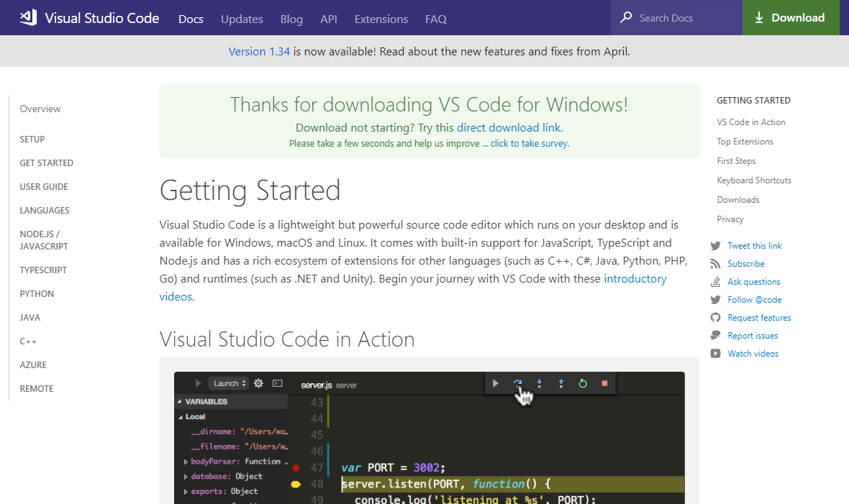Open the TYPESCRIPT sidebar section
This screenshot has height=504, width=849.
(43, 270)
